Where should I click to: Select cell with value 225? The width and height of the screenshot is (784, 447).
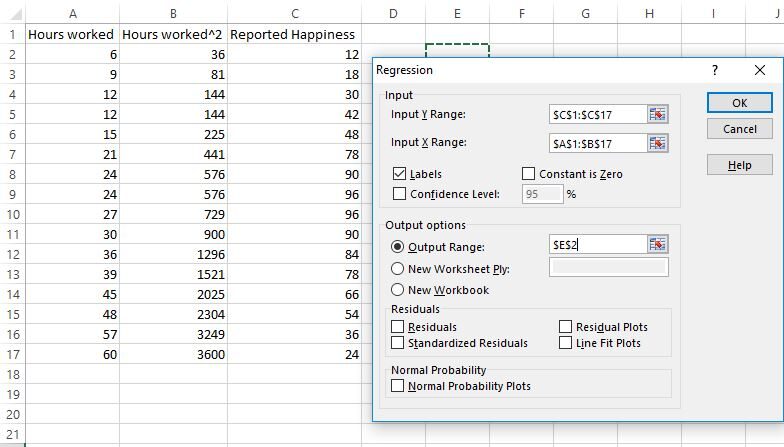(x=173, y=134)
